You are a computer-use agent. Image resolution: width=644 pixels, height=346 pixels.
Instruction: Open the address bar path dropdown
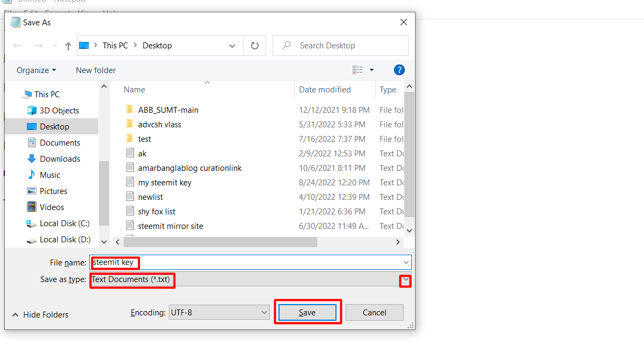[x=232, y=46]
